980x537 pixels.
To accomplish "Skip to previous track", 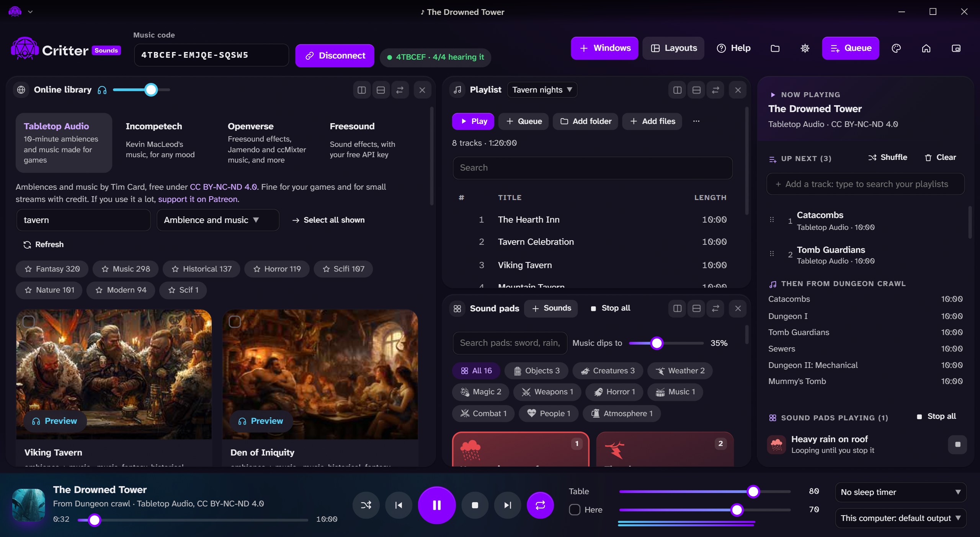I will click(x=399, y=505).
